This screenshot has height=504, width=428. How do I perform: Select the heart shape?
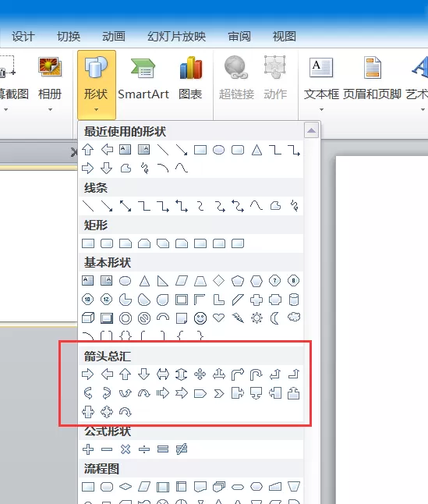coord(219,318)
